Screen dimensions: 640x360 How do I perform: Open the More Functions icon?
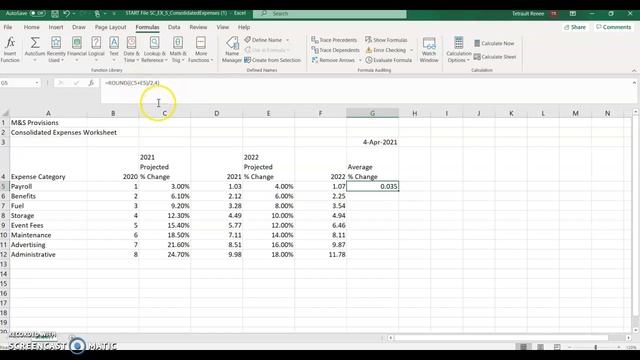201,42
